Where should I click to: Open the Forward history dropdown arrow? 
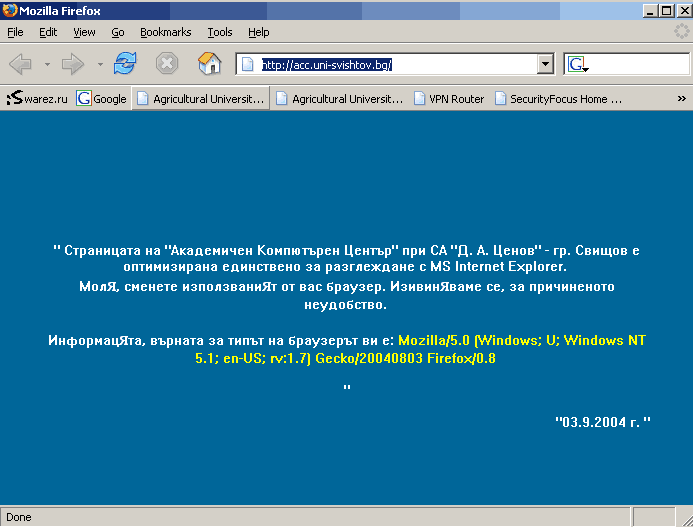tap(100, 65)
